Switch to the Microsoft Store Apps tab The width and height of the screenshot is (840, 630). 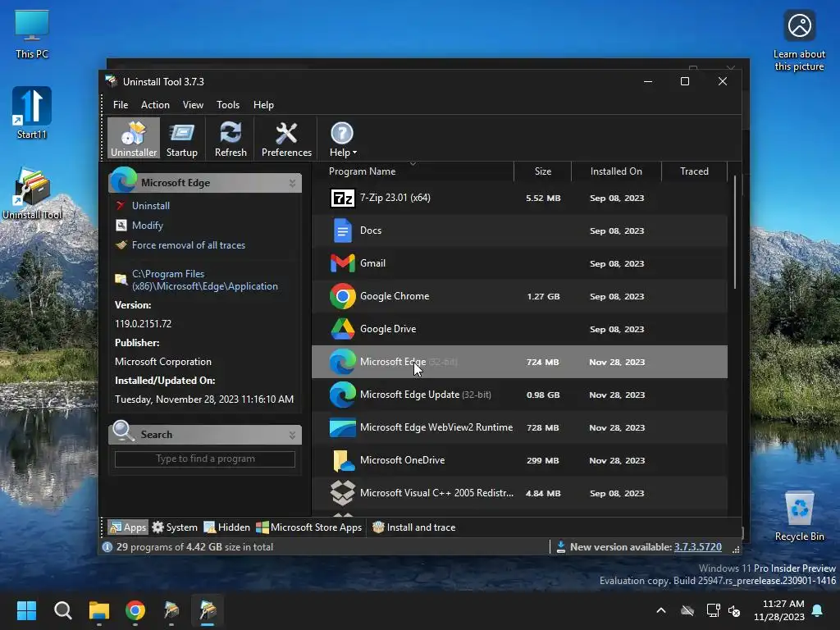pyautogui.click(x=309, y=527)
